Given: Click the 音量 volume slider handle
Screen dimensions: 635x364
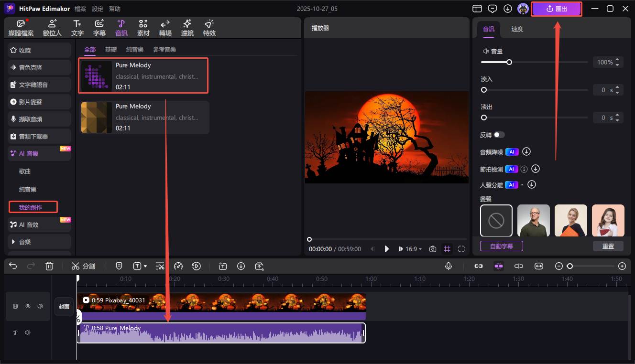Looking at the screenshot, I should click(509, 62).
